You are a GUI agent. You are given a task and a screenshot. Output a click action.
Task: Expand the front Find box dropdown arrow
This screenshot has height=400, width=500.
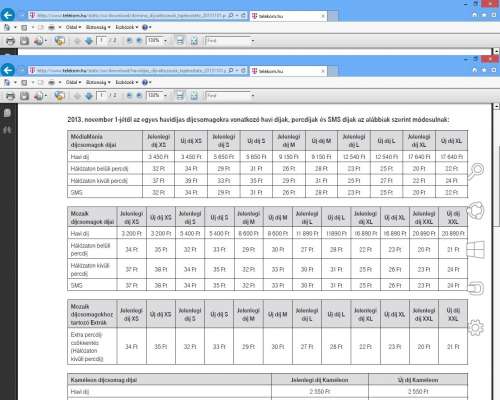click(x=253, y=96)
